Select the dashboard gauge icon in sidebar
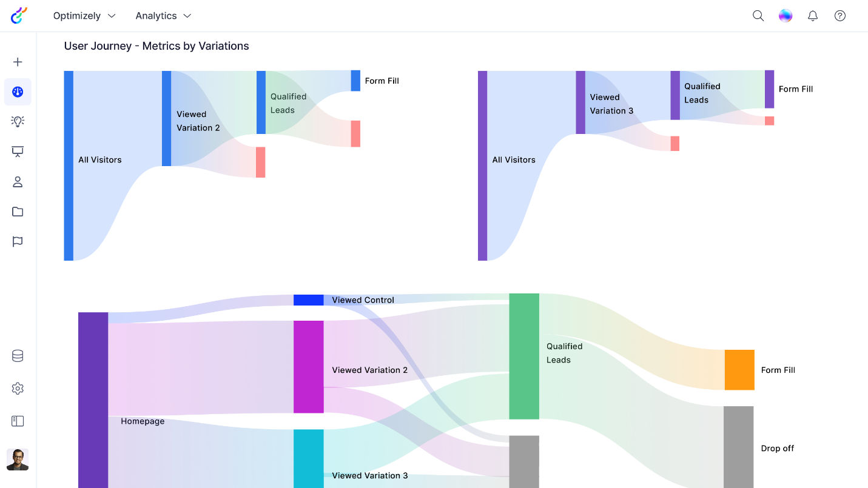Image resolution: width=868 pixels, height=488 pixels. click(x=18, y=92)
